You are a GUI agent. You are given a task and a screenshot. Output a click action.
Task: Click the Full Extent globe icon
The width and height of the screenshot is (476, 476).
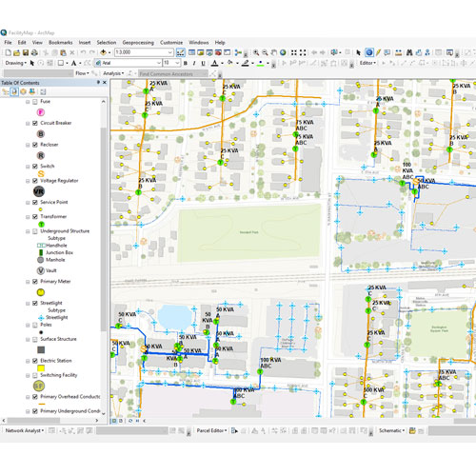(x=283, y=52)
